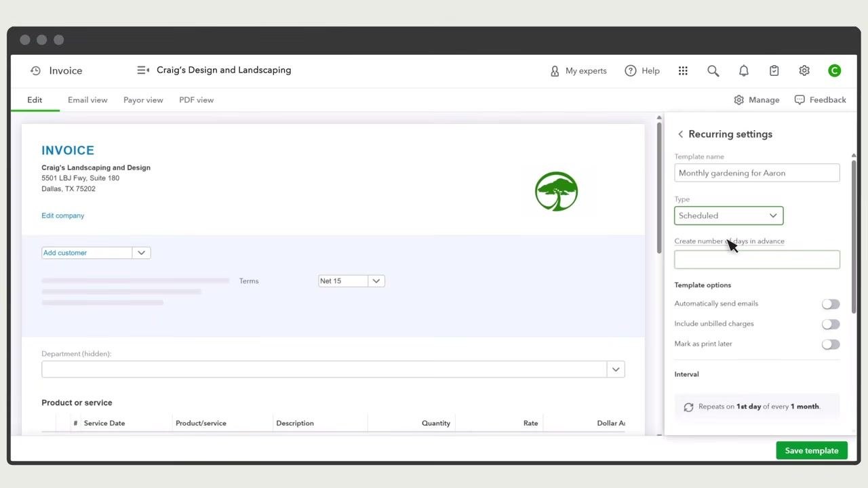Open the Help question mark icon
Screen dimensions: 868x488
[x=631, y=70]
